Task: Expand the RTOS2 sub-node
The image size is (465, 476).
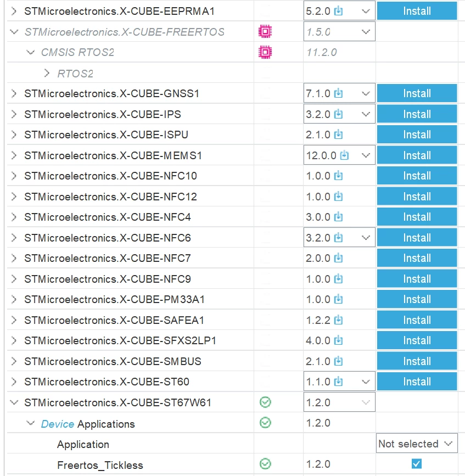Action: (x=47, y=73)
